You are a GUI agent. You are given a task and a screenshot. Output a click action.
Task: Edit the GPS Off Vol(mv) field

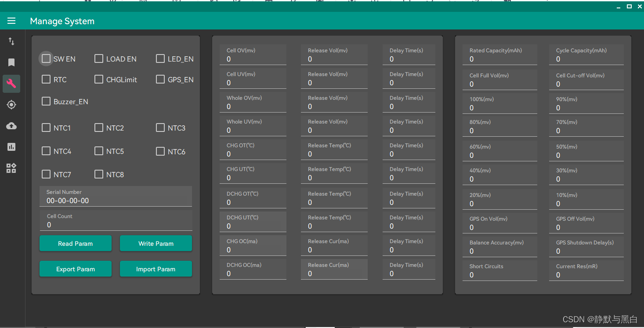pos(586,223)
